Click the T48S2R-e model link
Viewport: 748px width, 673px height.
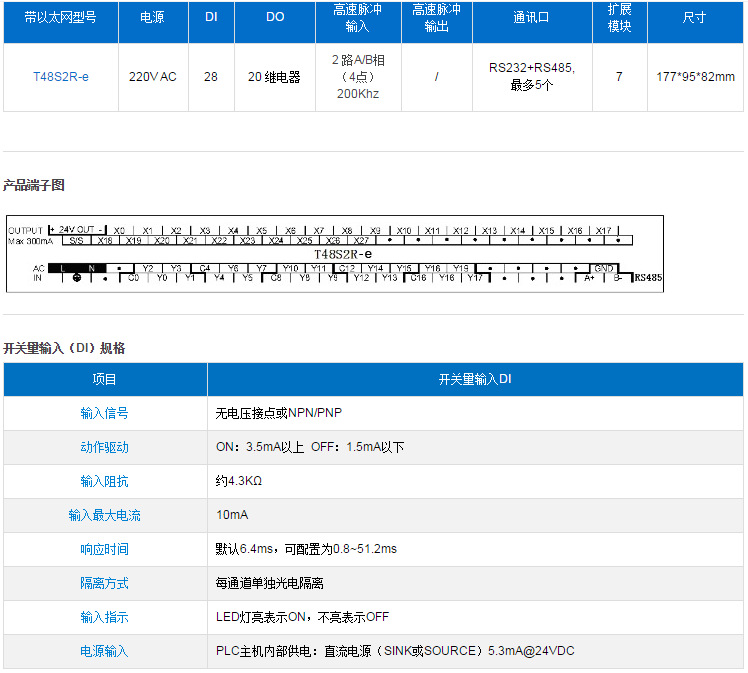point(61,77)
